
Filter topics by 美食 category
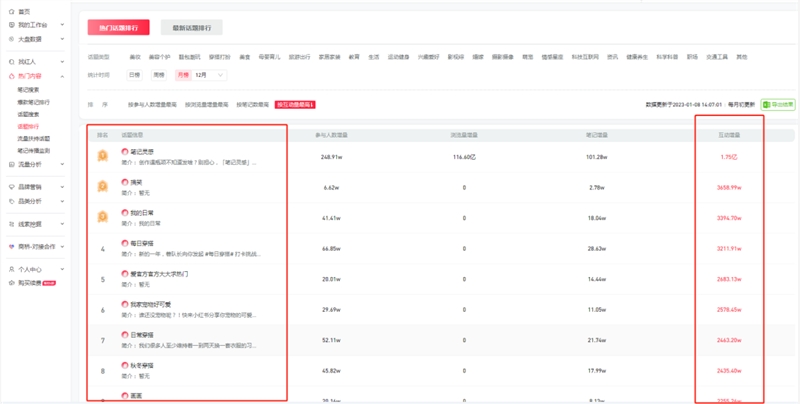pyautogui.click(x=245, y=57)
